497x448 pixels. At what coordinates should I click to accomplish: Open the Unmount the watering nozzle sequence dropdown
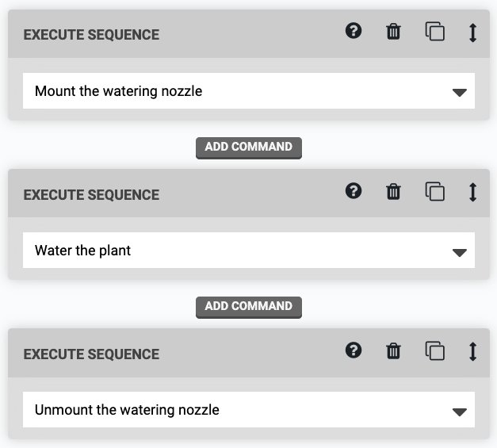pos(249,410)
